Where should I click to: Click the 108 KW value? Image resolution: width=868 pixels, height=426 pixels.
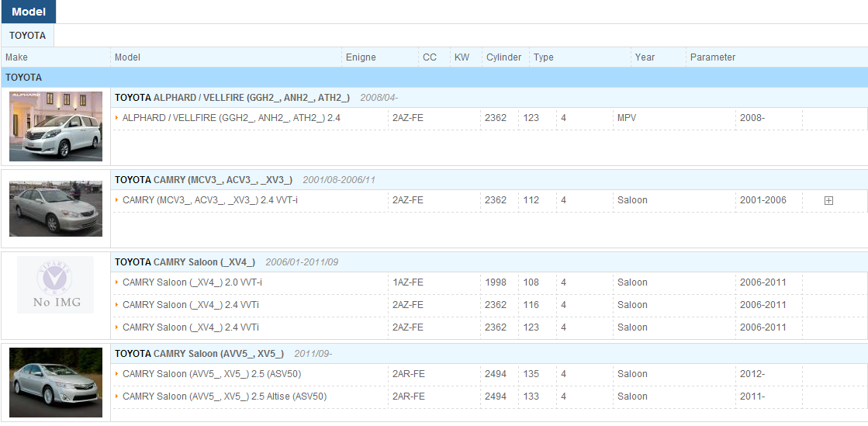pos(531,282)
